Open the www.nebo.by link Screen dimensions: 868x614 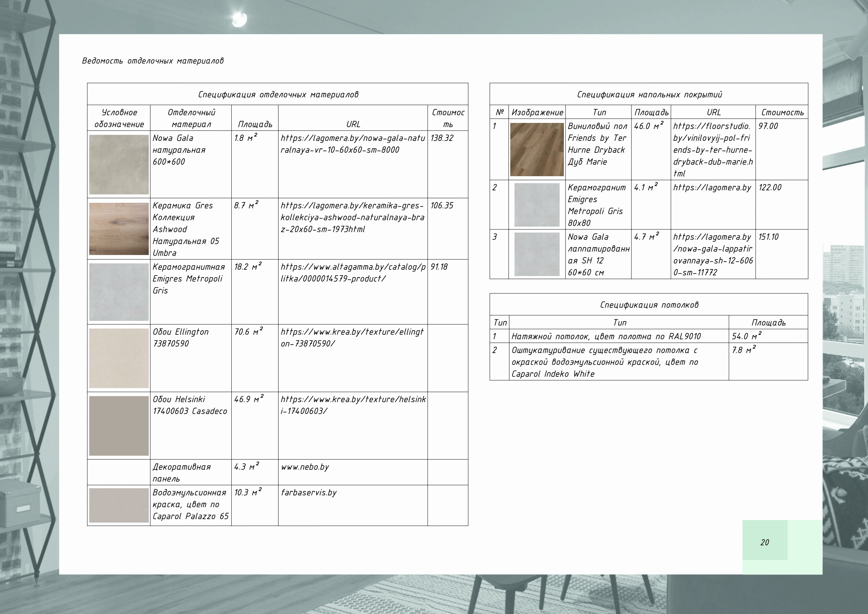pyautogui.click(x=305, y=467)
